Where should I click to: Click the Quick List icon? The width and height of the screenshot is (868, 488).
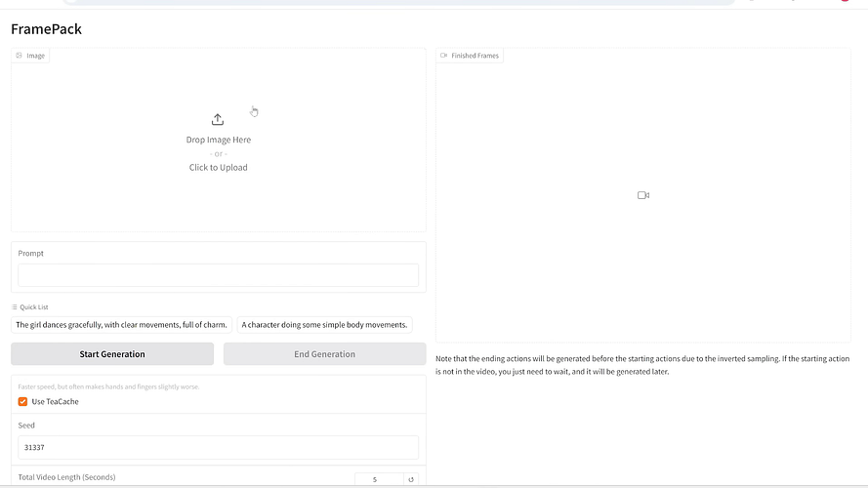[x=15, y=307]
